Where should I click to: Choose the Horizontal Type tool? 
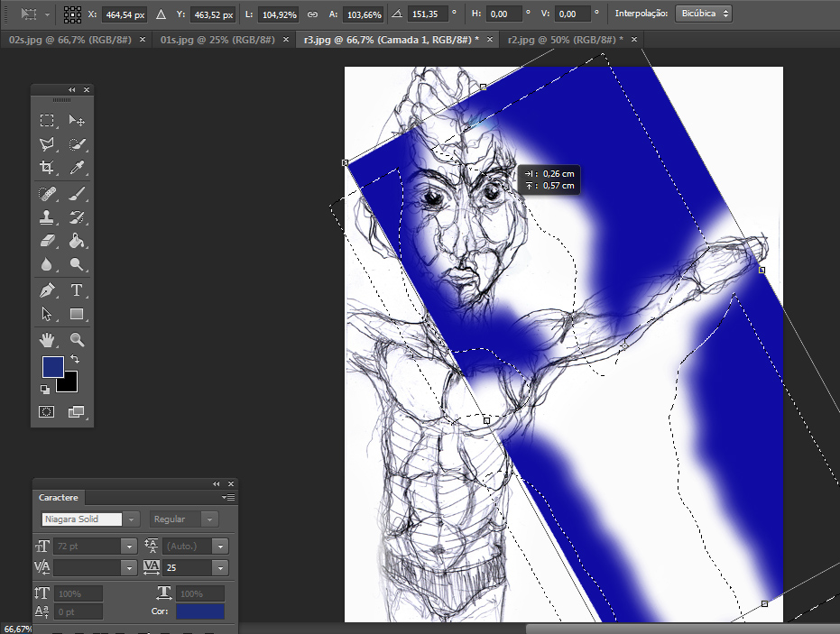pyautogui.click(x=78, y=290)
